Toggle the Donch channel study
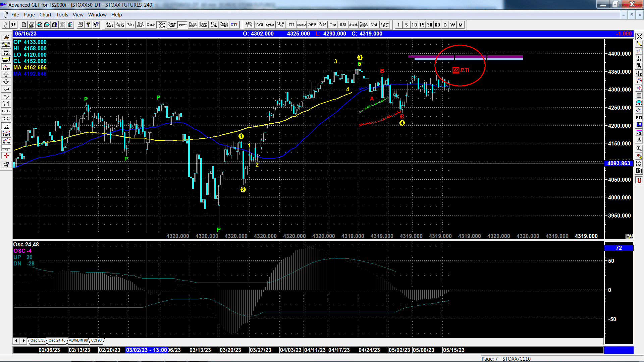 point(151,25)
